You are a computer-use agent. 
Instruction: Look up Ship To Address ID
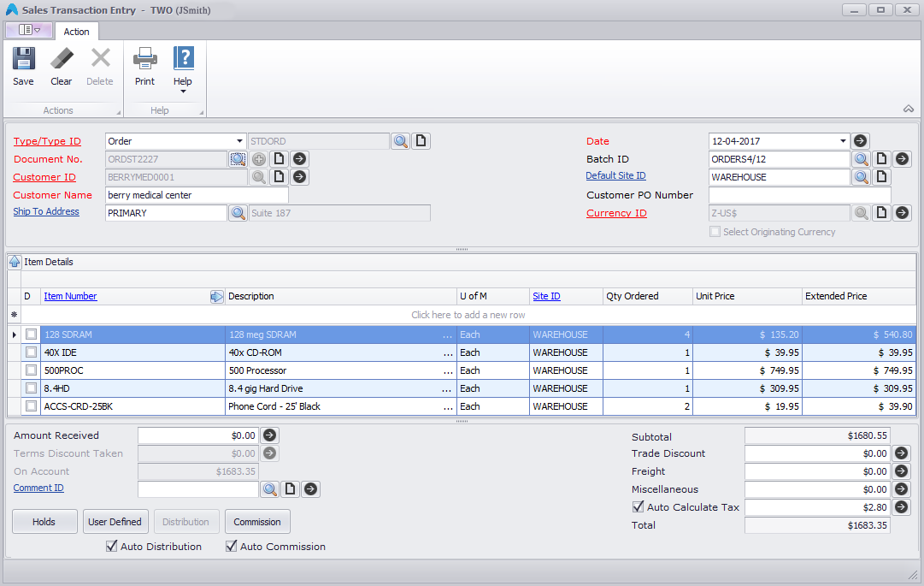[x=238, y=213]
